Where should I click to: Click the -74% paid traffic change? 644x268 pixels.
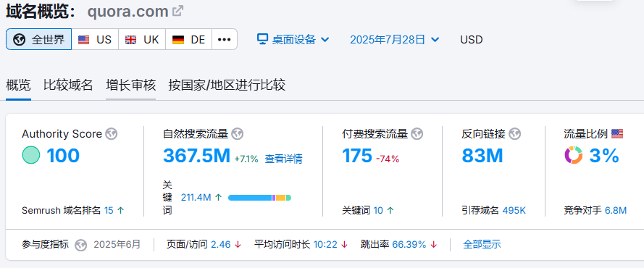coord(388,159)
